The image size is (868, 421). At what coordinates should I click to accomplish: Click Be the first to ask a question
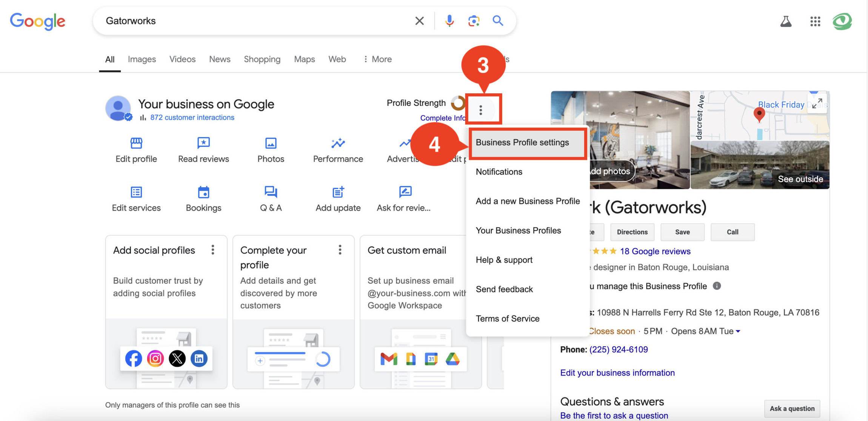point(614,416)
